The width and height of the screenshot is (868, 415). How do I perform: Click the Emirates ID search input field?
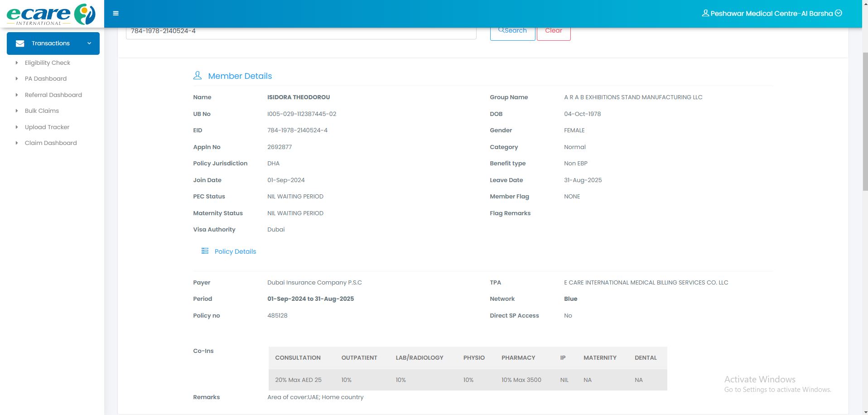point(301,32)
